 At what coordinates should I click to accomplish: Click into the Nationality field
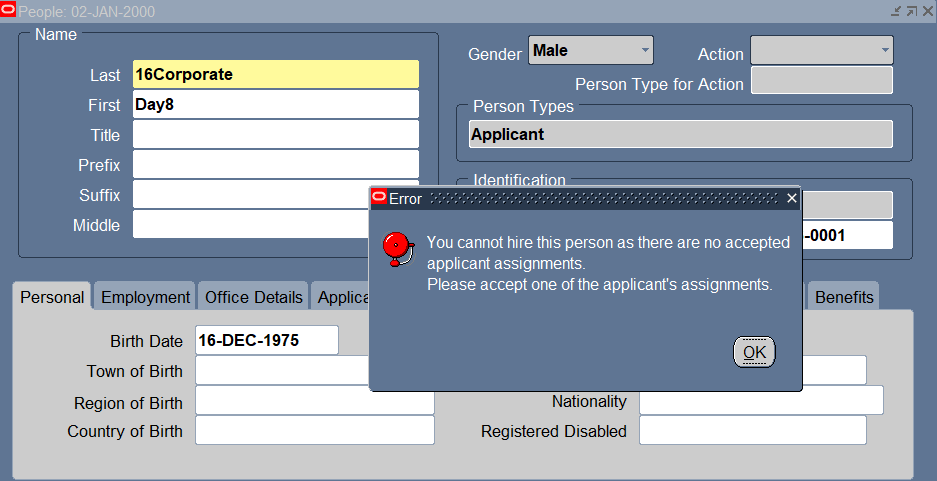click(760, 401)
